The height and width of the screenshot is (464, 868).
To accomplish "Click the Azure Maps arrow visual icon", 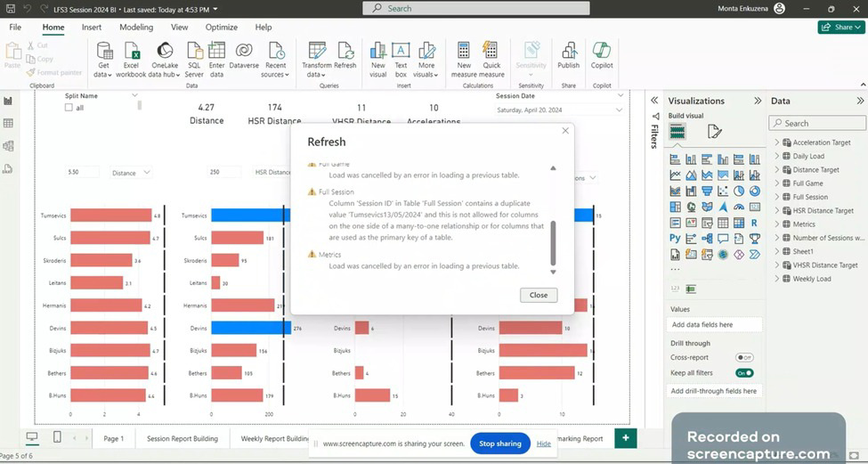I will (x=723, y=207).
